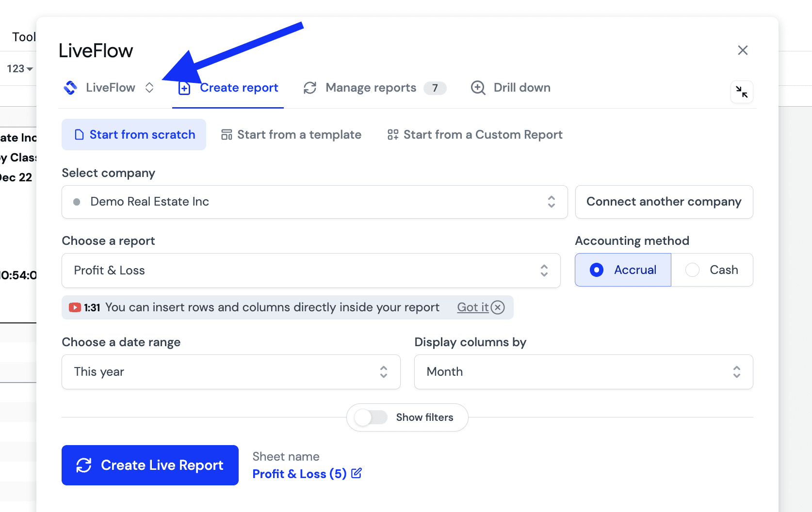This screenshot has height=512, width=812.
Task: Click the Got it link
Action: click(x=473, y=307)
